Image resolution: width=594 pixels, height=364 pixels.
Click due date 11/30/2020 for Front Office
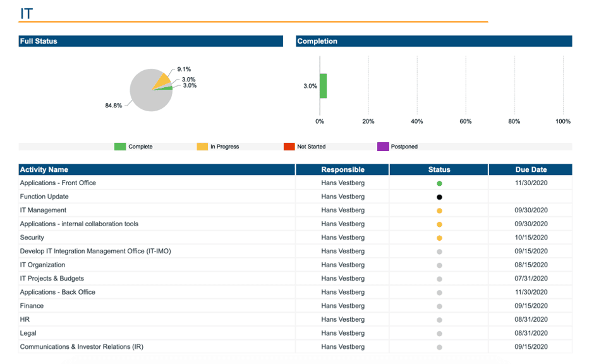[531, 183]
